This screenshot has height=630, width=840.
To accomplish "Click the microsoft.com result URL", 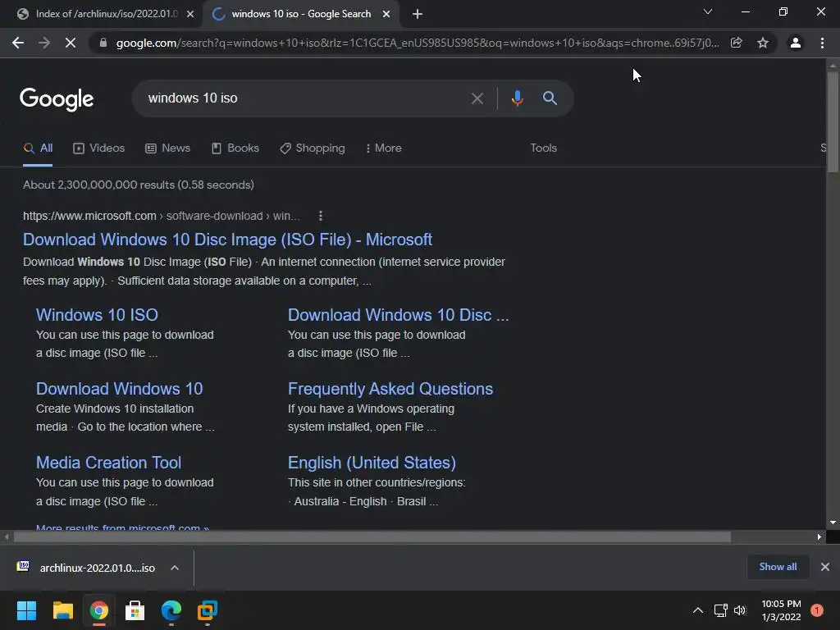I will point(162,216).
